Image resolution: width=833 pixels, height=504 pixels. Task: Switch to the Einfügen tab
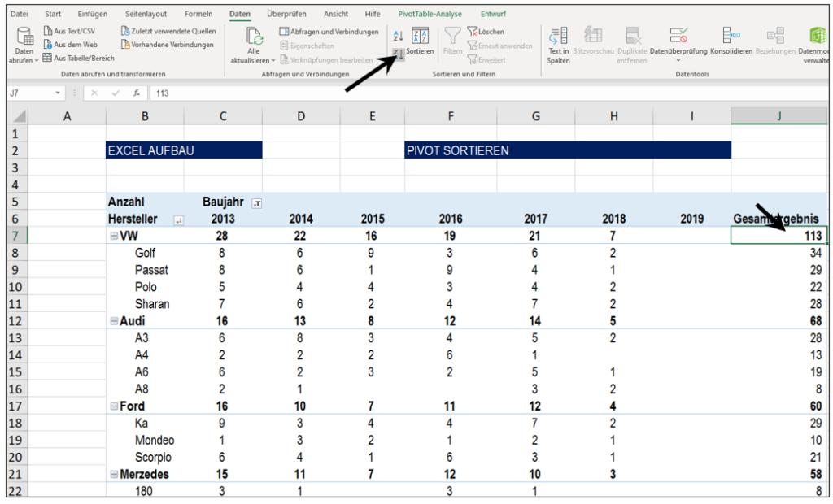(93, 14)
